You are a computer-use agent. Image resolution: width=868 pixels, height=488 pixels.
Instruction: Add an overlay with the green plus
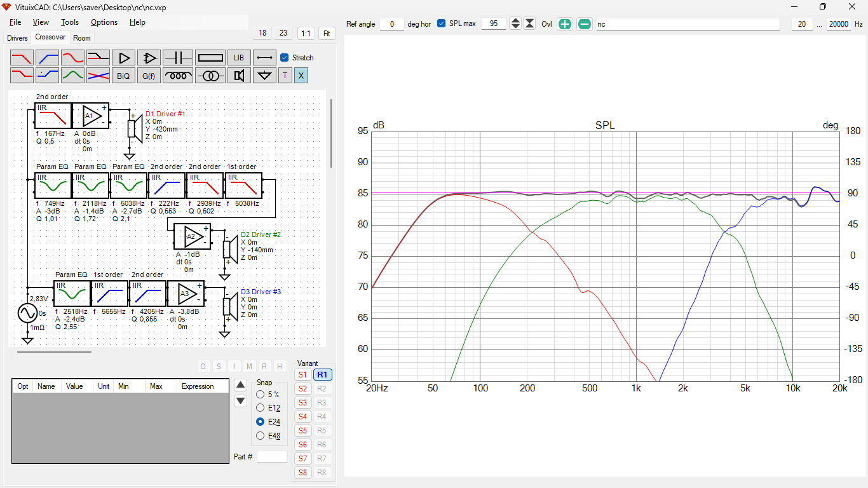pyautogui.click(x=565, y=24)
